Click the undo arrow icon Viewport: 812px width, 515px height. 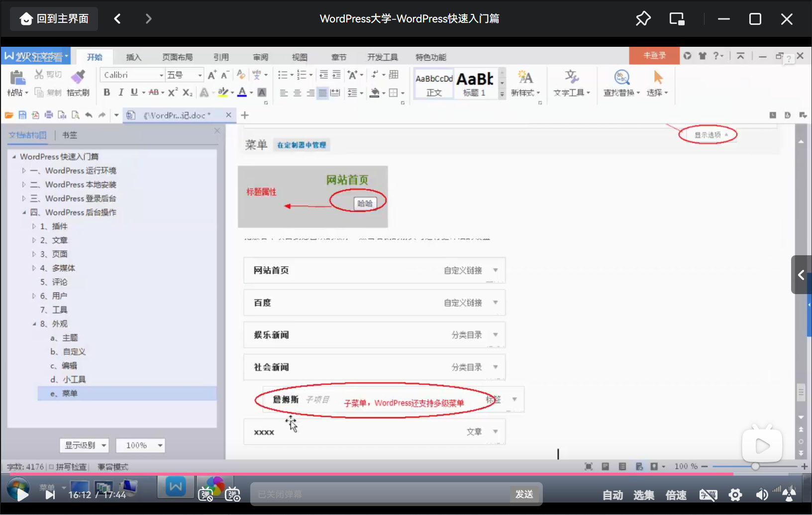[x=89, y=115]
